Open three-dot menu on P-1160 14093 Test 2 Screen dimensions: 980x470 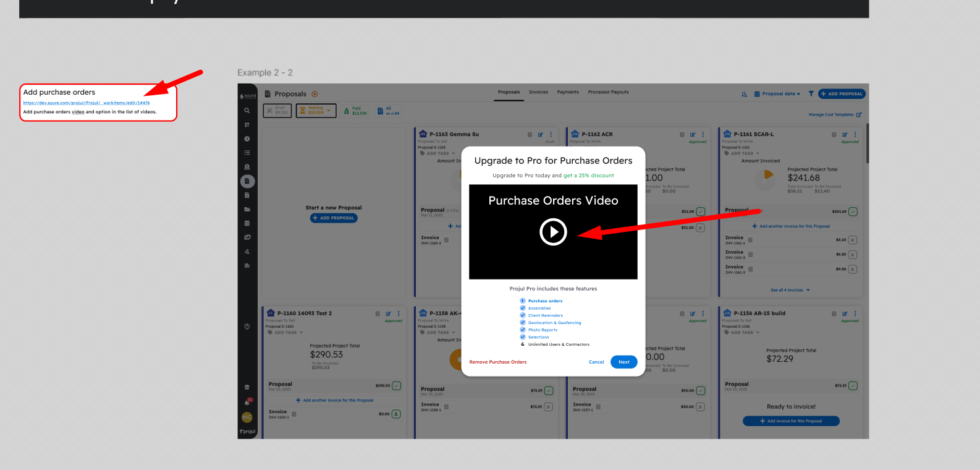pyautogui.click(x=399, y=314)
